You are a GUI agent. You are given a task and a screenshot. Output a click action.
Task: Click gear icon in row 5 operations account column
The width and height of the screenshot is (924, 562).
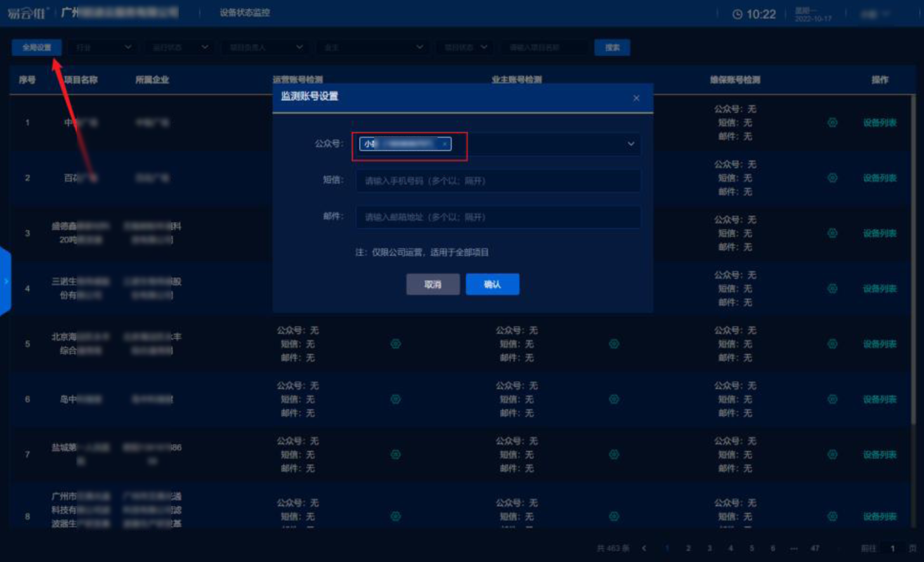tap(395, 344)
